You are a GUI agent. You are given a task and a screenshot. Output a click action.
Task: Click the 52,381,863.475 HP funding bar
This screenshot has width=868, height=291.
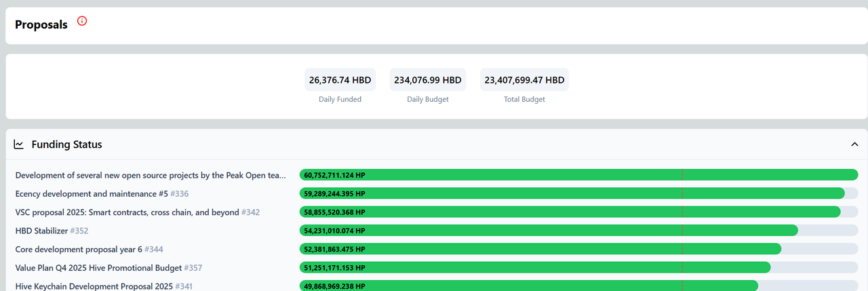tap(540, 249)
